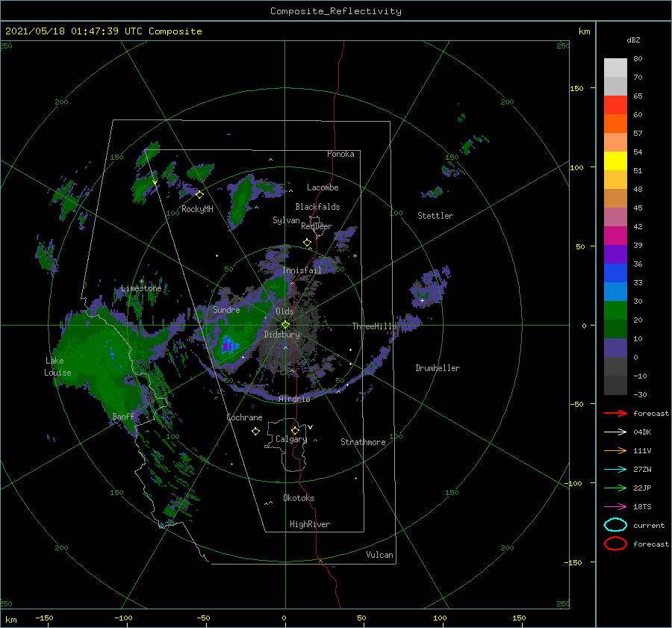Select the magenta 42 dBZ legend swatch
The width and height of the screenshot is (672, 628).
tap(615, 235)
